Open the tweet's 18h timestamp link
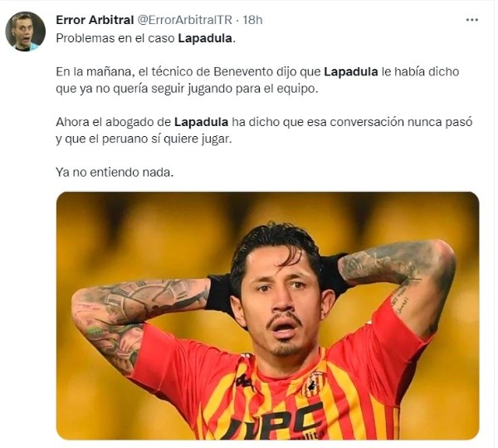Image resolution: width=498 pixels, height=448 pixels. coord(252,20)
